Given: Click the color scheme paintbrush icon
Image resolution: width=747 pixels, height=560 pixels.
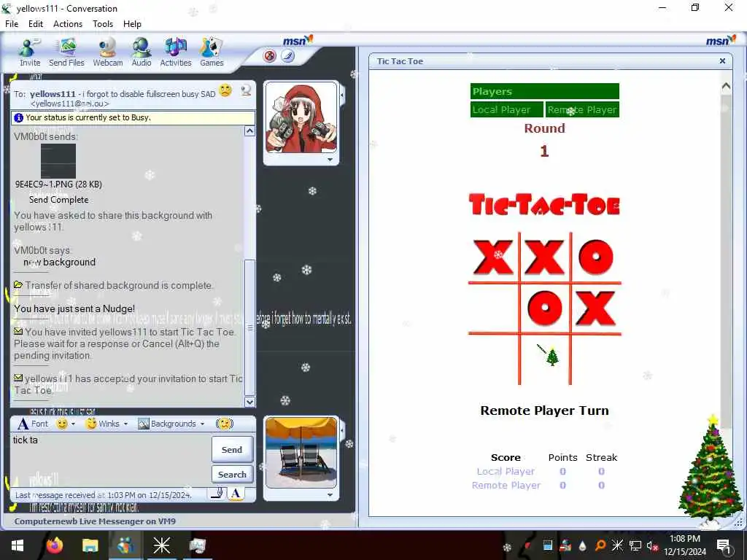Looking at the screenshot, I should pos(287,56).
